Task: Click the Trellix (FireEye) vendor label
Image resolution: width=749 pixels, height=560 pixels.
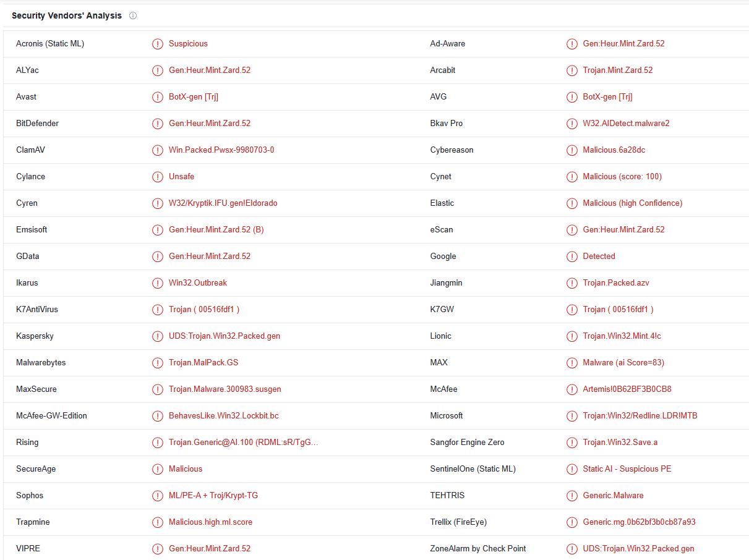Action: click(x=458, y=522)
